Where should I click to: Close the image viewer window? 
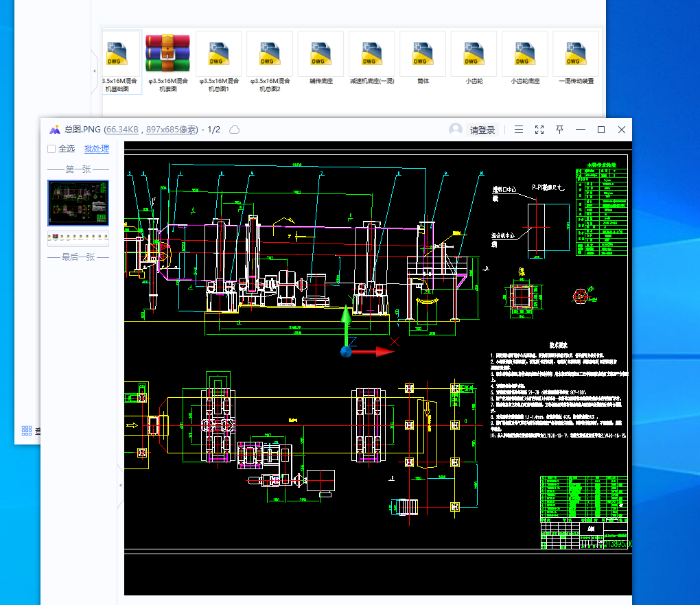pos(622,130)
